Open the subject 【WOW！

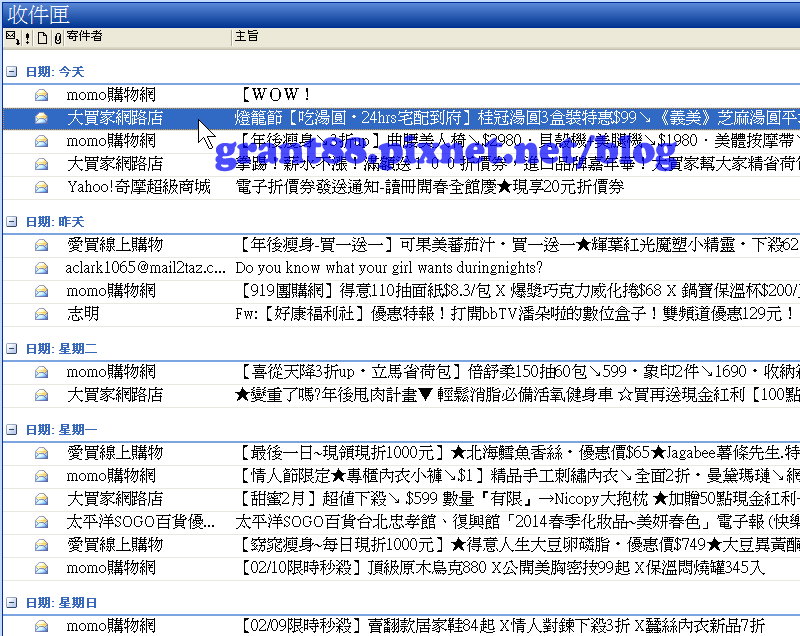tap(274, 95)
